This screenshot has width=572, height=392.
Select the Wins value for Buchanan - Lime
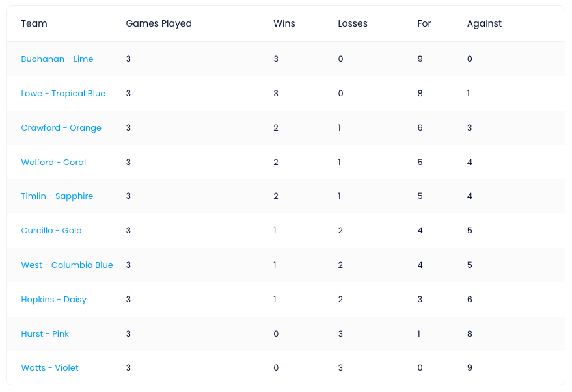click(x=276, y=59)
